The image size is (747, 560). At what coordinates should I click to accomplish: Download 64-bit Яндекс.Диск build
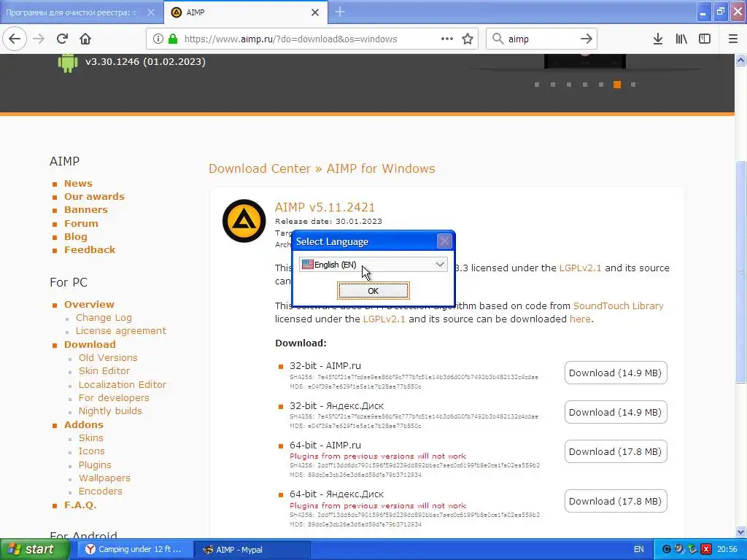pos(616,501)
